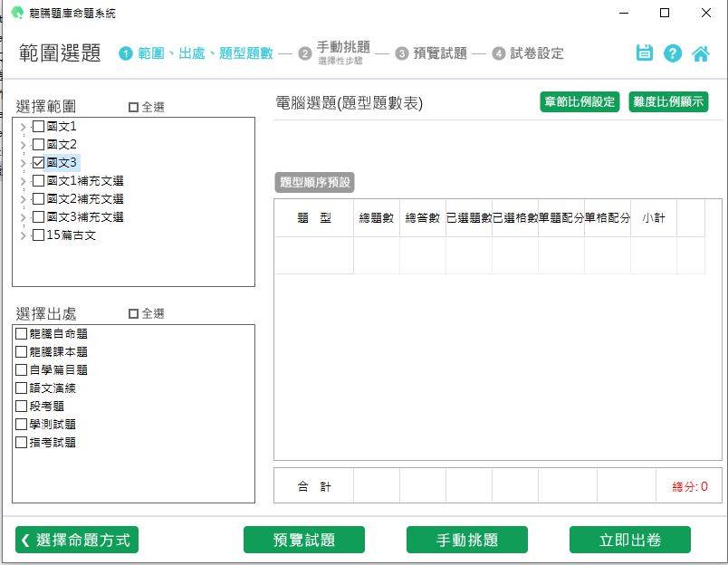Go to step 預覽試題 in wizard header
Screen dimensions: 728x565
(440, 53)
